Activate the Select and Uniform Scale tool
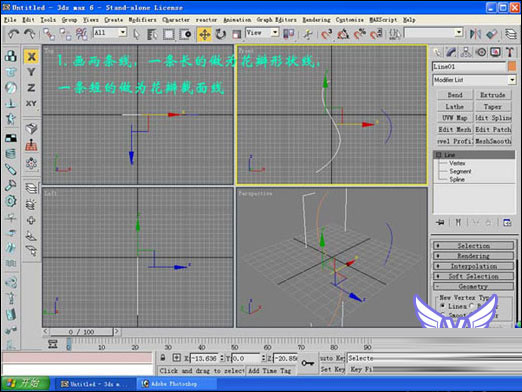Image resolution: width=522 pixels, height=392 pixels. coord(236,34)
